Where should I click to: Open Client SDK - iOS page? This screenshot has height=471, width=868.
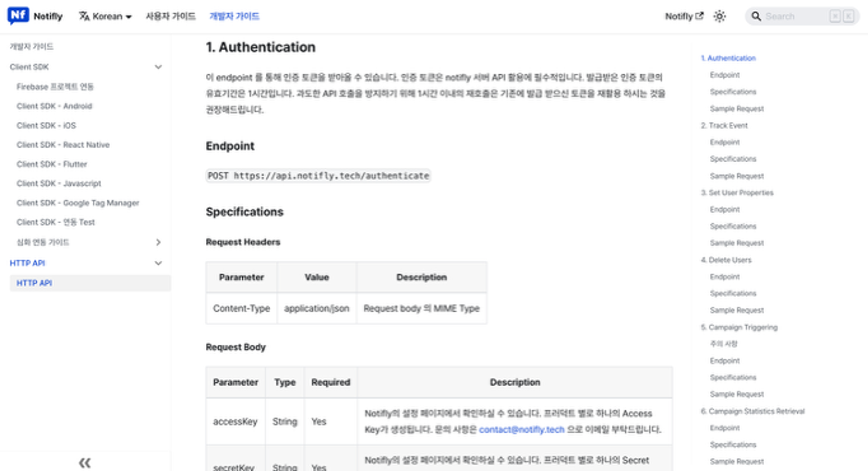[46, 125]
